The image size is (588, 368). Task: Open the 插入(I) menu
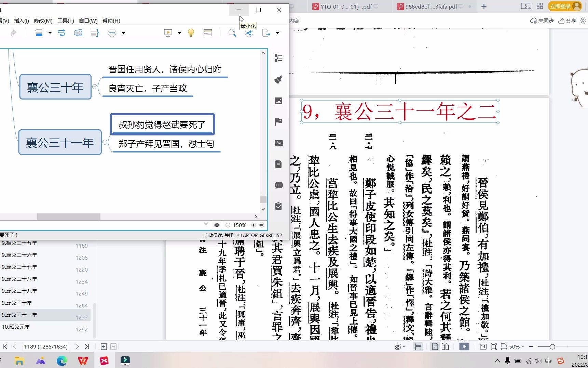coord(21,21)
